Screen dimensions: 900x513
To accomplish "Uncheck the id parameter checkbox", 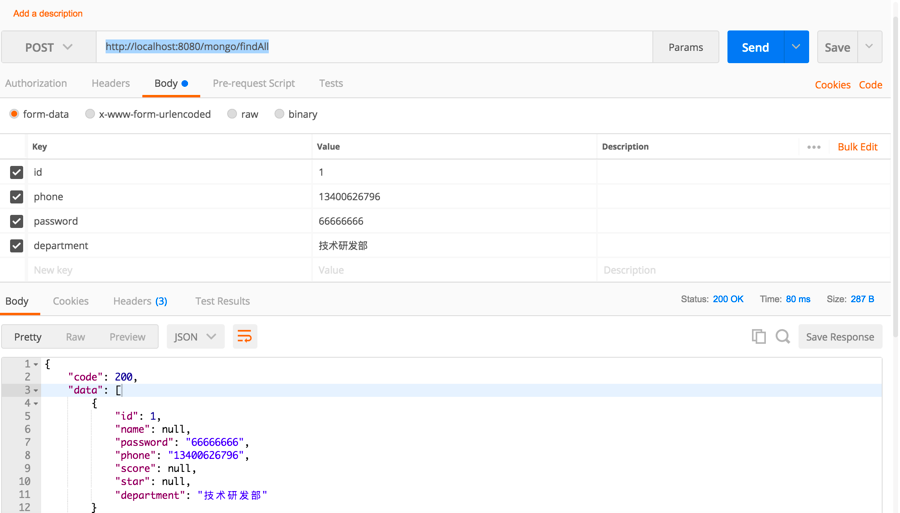I will (x=17, y=172).
